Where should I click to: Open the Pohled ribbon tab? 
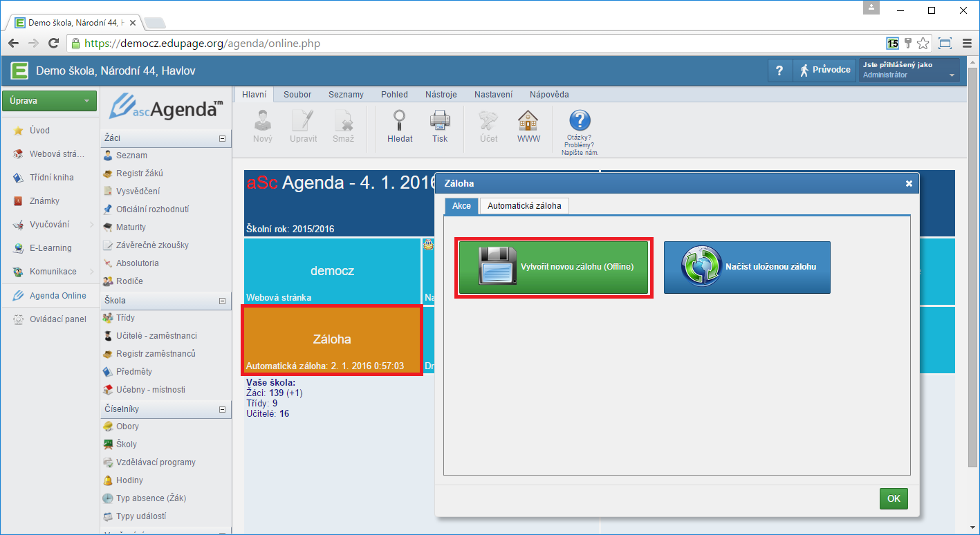(394, 95)
